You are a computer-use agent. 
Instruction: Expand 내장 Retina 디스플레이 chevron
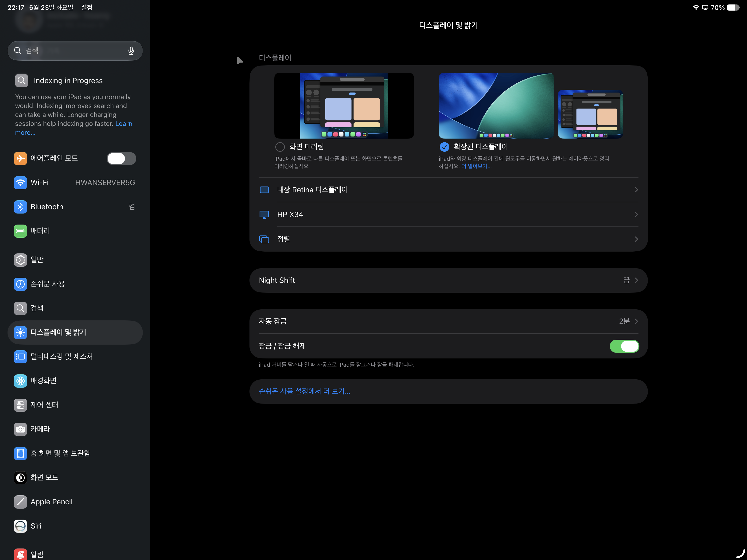[x=636, y=190]
